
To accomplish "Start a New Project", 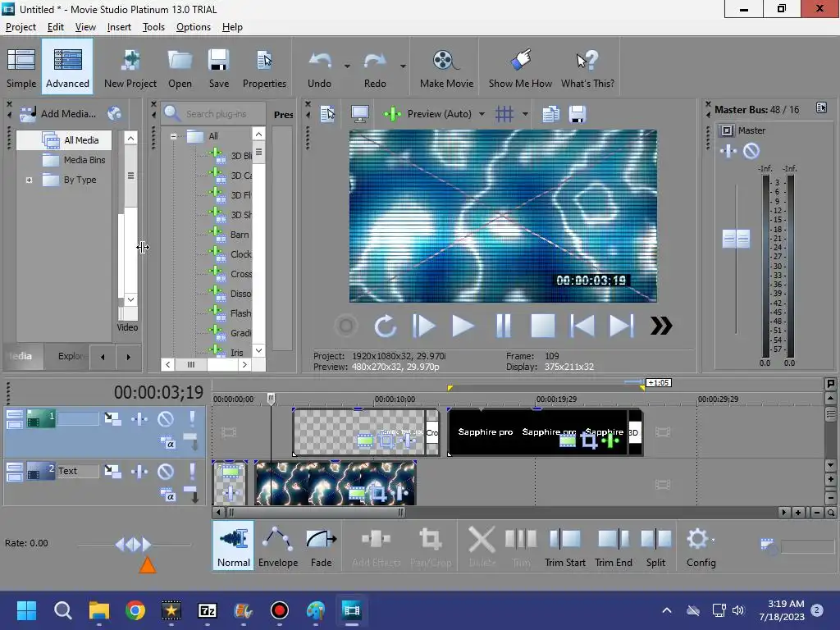I will (130, 67).
